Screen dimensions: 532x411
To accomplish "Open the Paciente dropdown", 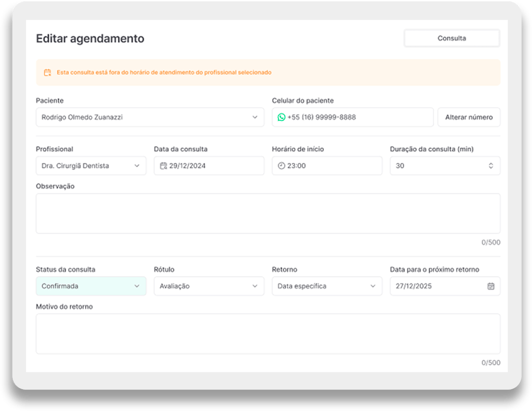I will tap(150, 117).
